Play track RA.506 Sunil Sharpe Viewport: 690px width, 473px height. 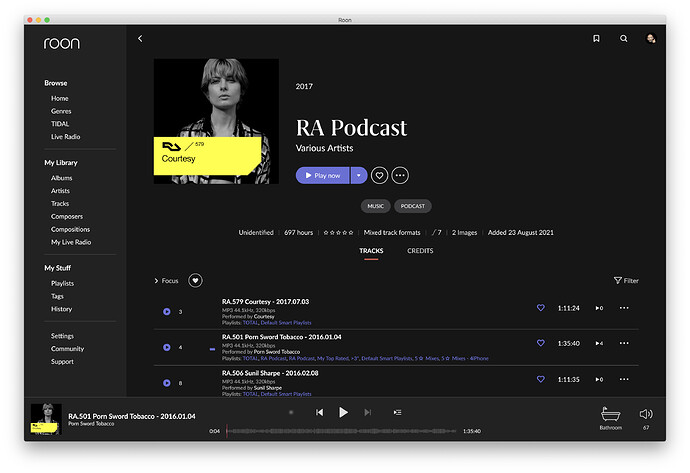[x=167, y=383]
